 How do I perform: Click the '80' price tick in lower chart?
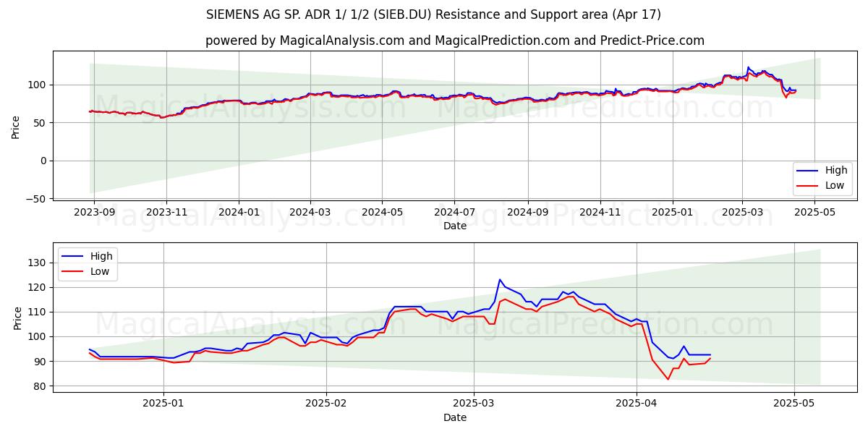click(42, 386)
